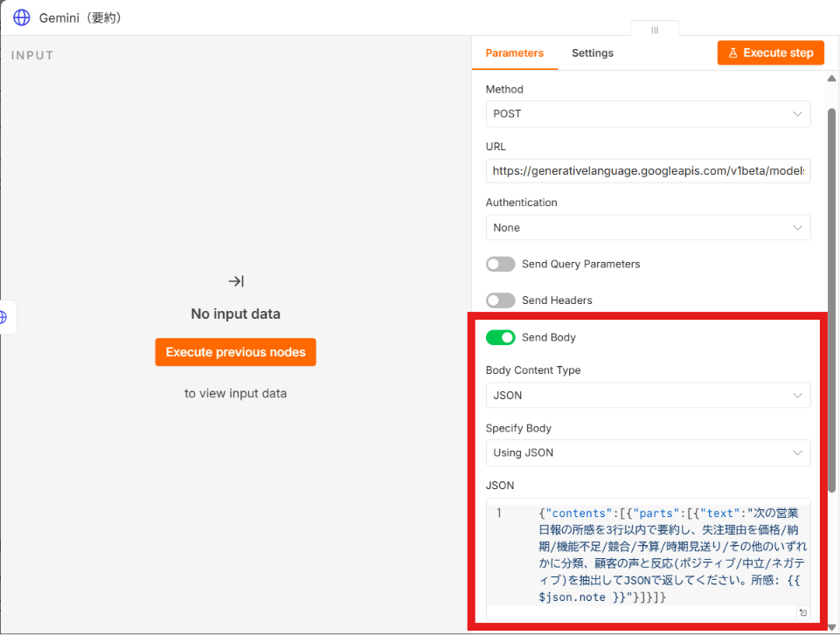Click the 'to view input data' text
This screenshot has height=635, width=840.
236,394
